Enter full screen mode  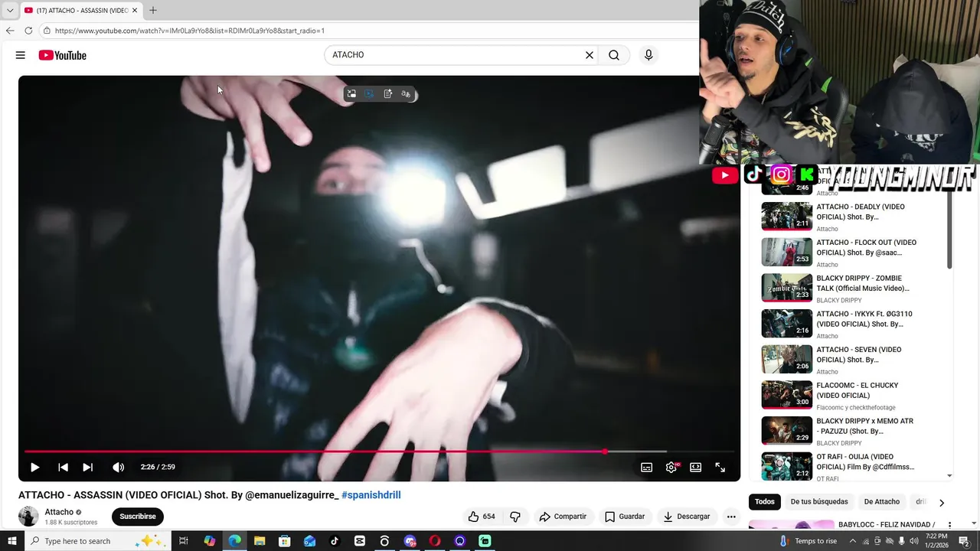(x=720, y=467)
